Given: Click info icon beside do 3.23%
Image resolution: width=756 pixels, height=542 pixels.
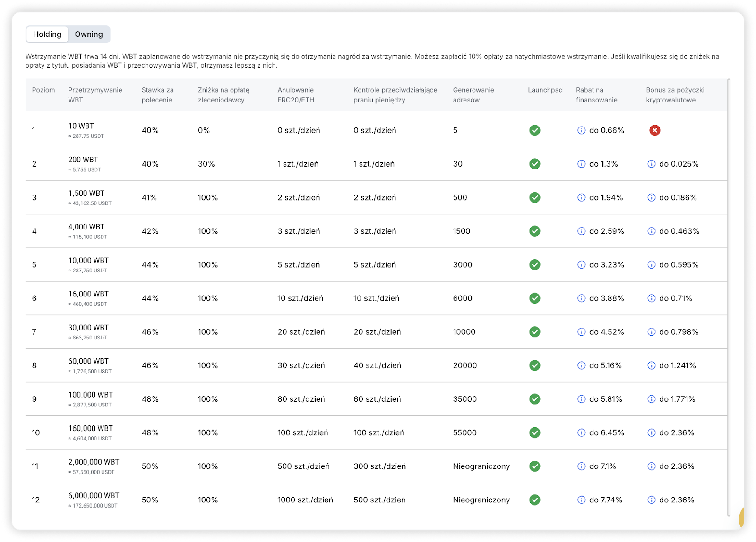Looking at the screenshot, I should pyautogui.click(x=582, y=265).
